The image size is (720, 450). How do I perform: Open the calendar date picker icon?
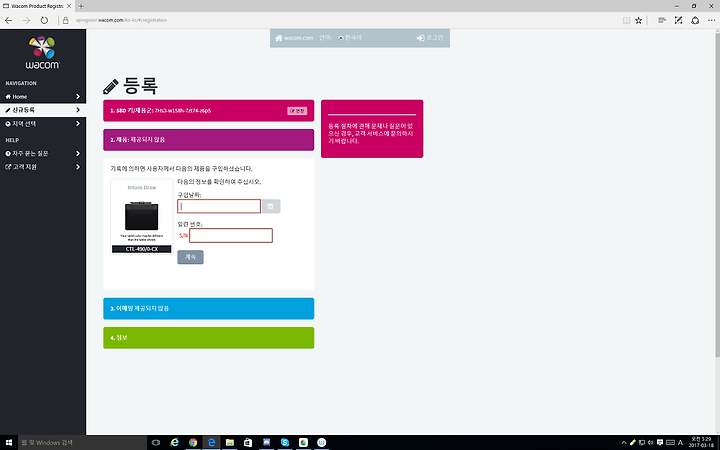(270, 206)
